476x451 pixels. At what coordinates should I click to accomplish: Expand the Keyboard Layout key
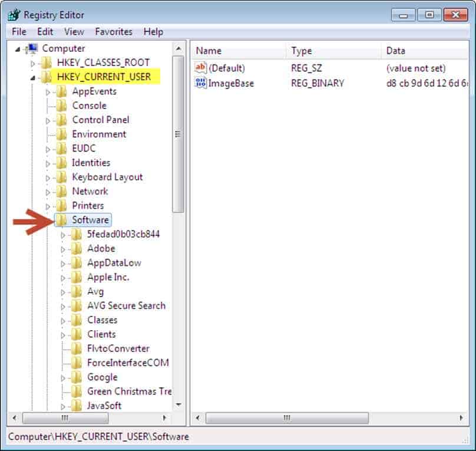tap(48, 178)
